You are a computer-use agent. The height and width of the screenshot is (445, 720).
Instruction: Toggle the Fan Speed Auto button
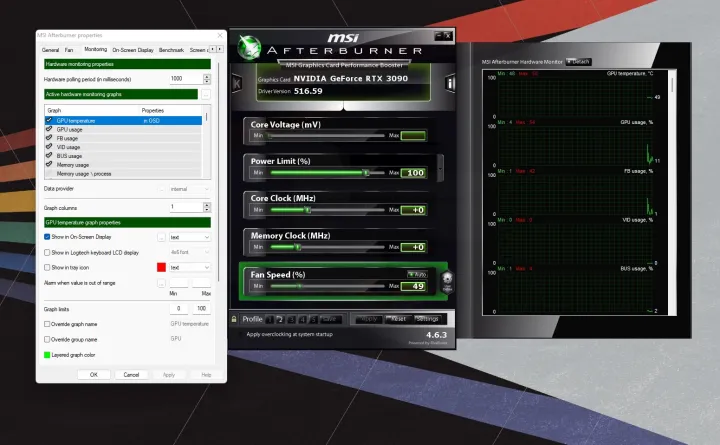pyautogui.click(x=417, y=273)
